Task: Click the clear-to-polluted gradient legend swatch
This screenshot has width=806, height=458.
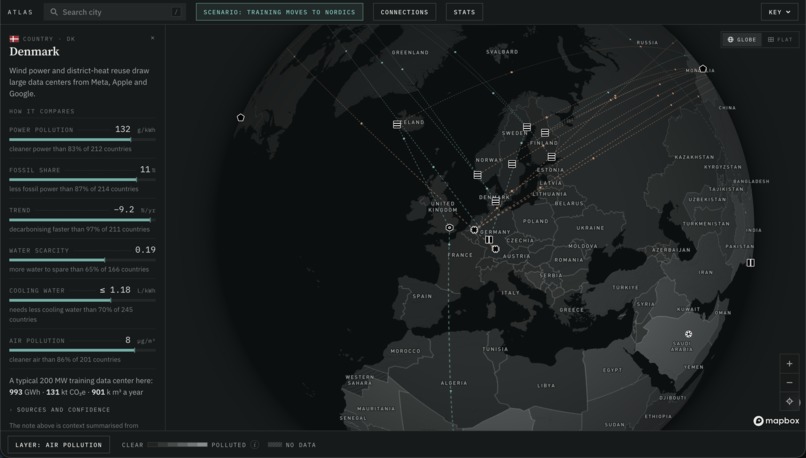Action: tap(177, 445)
